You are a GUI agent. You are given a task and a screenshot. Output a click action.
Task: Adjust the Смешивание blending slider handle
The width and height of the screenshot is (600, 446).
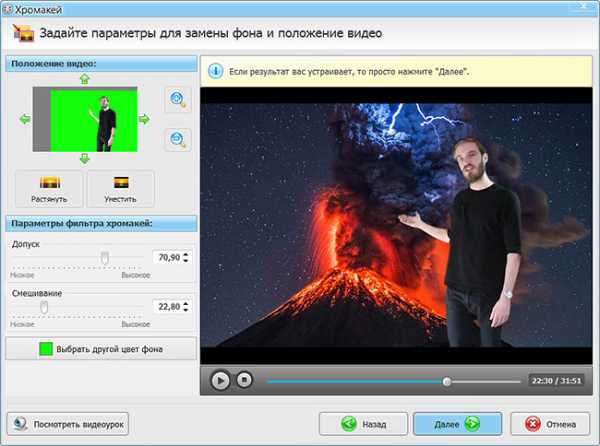(44, 307)
